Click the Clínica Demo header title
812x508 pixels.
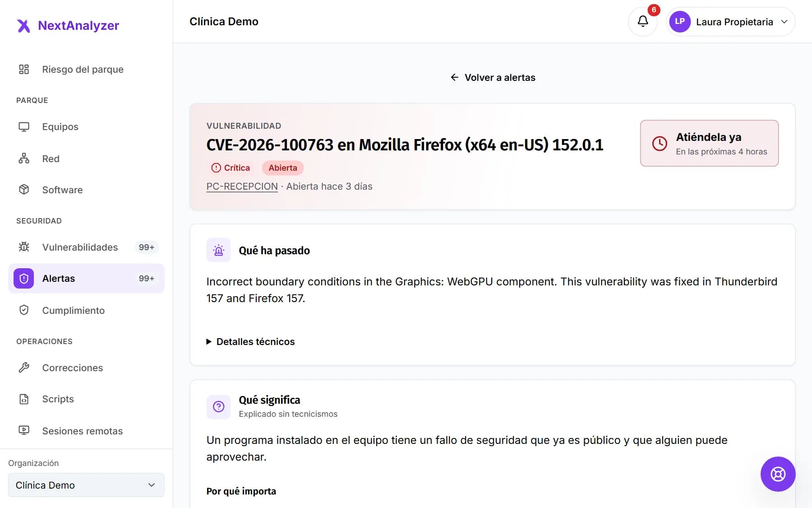[224, 22]
